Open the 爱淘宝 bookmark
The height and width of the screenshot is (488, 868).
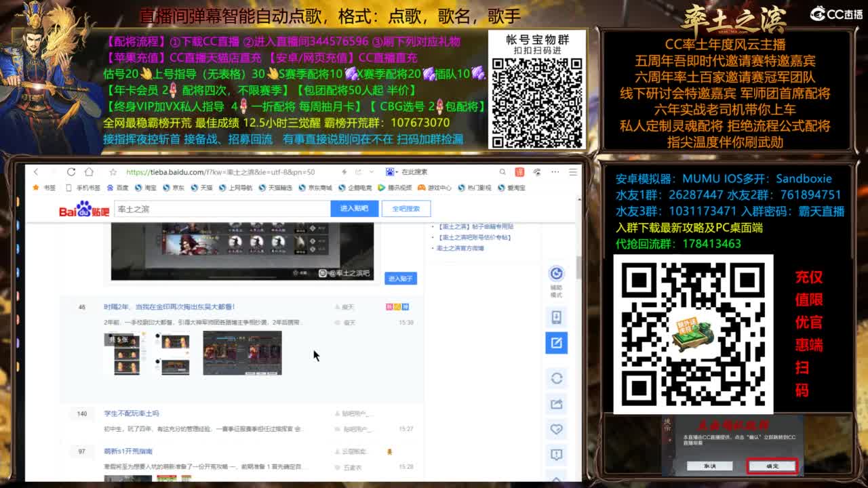click(512, 188)
